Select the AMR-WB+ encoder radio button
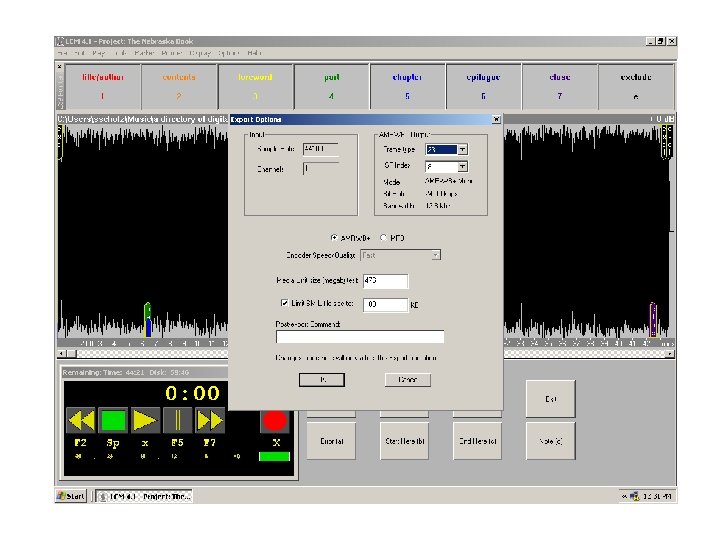This screenshot has height=540, width=720. 334,237
